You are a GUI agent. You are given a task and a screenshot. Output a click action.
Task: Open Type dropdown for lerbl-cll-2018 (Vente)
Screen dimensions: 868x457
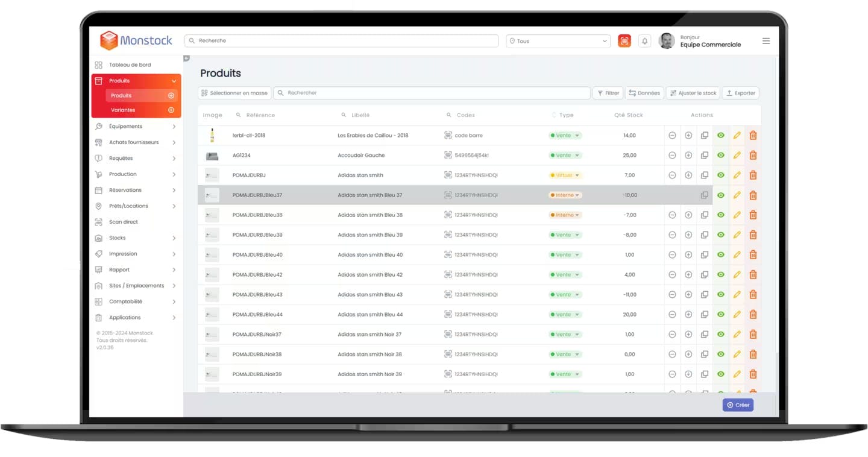(x=565, y=136)
